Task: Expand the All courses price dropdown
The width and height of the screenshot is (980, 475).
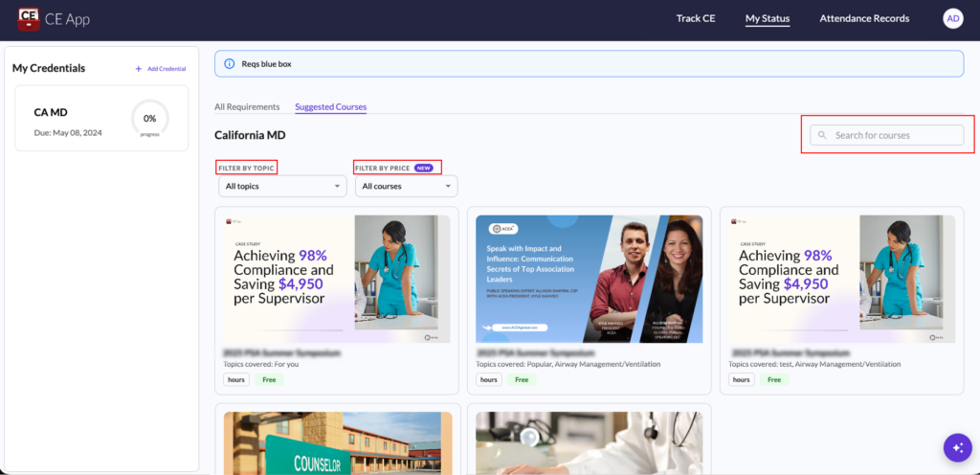Action: [x=406, y=186]
